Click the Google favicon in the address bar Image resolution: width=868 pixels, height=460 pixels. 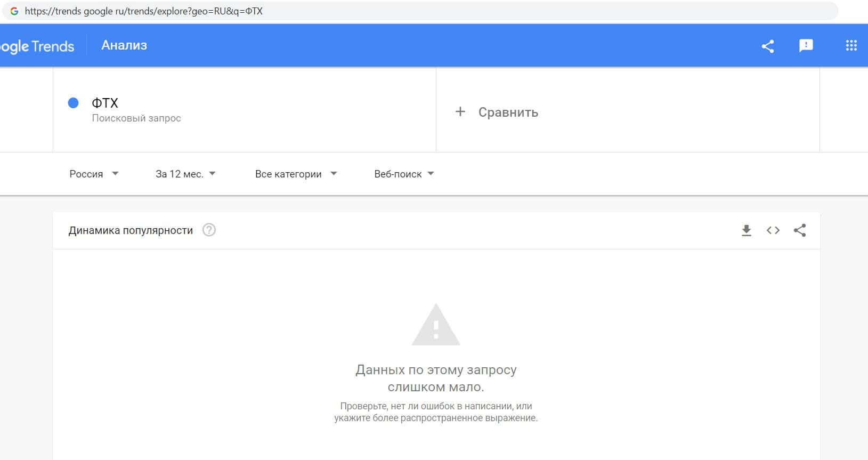point(14,11)
